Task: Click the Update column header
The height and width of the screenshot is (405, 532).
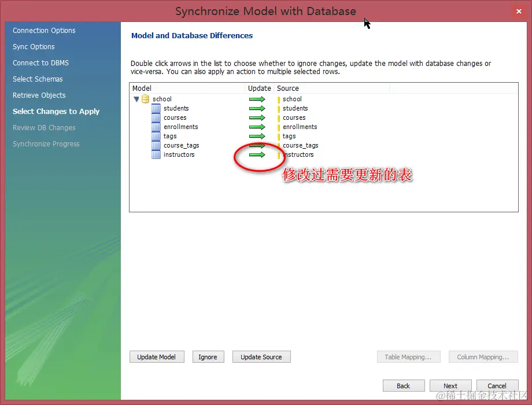Action: [x=259, y=89]
